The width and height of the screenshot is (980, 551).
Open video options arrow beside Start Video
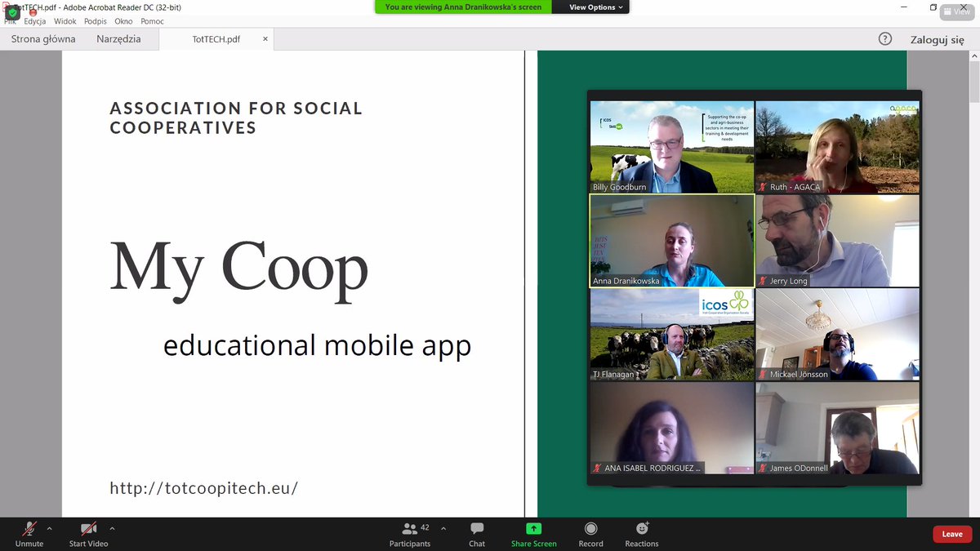tap(112, 528)
